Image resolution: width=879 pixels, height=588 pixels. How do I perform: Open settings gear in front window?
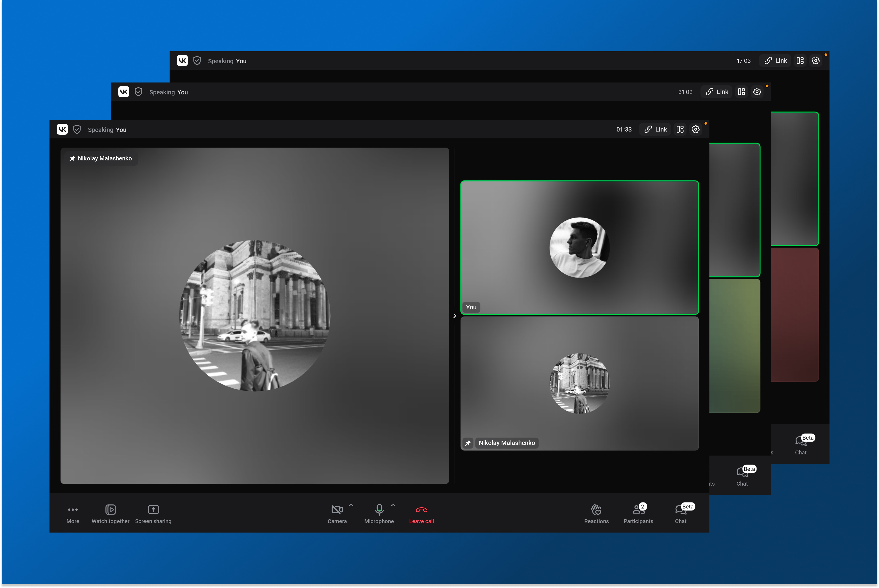pos(696,129)
